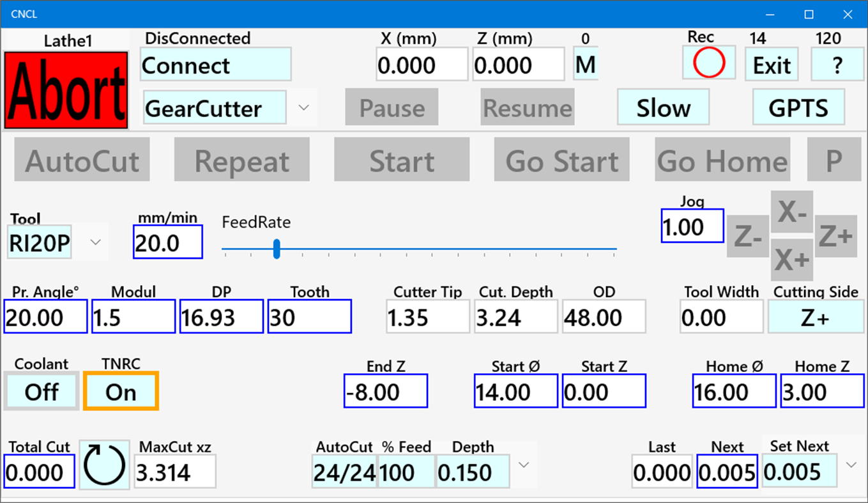This screenshot has height=503, width=868.
Task: Click the Rec recording circle icon
Action: click(708, 63)
